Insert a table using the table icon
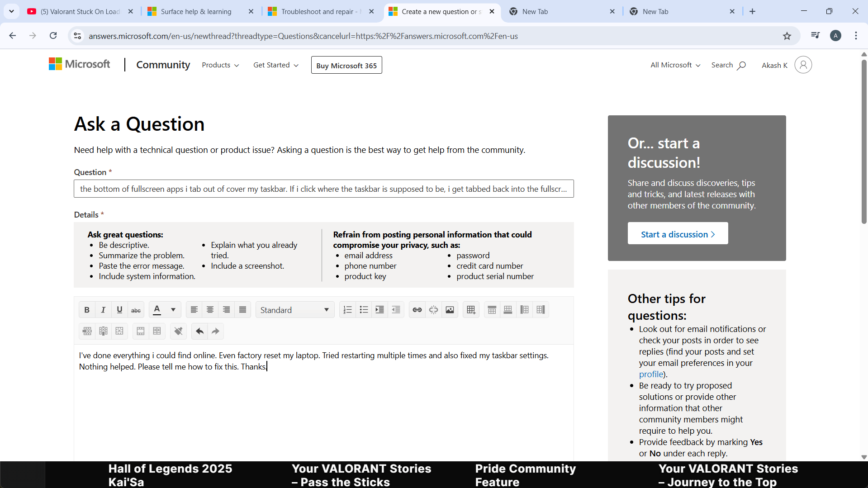The image size is (868, 488). [471, 309]
